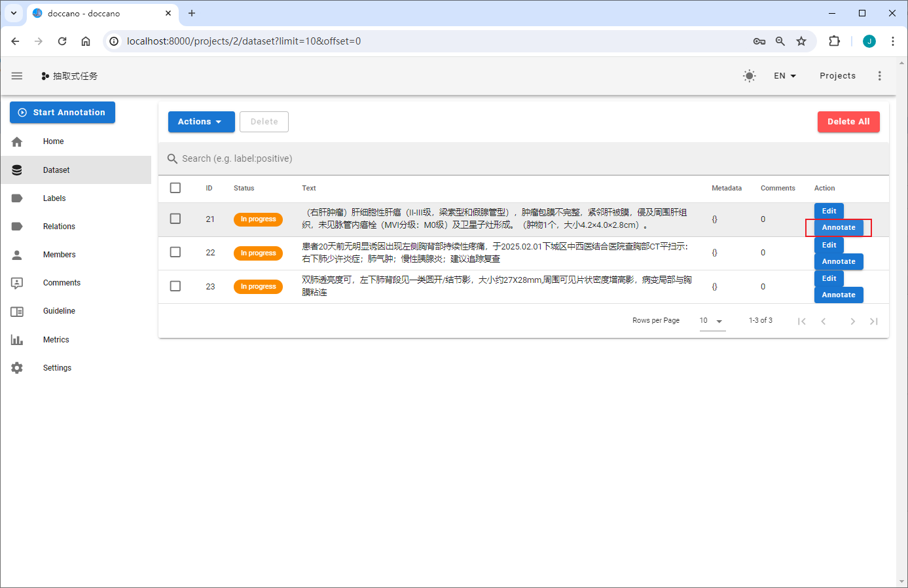The image size is (908, 588).
Task: Open the Guideline book icon
Action: (x=17, y=312)
